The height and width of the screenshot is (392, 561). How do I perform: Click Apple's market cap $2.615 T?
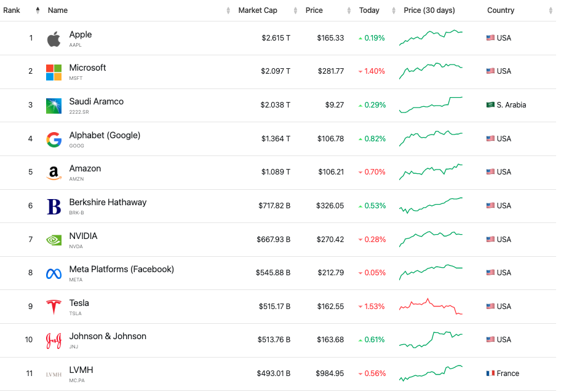pyautogui.click(x=276, y=38)
